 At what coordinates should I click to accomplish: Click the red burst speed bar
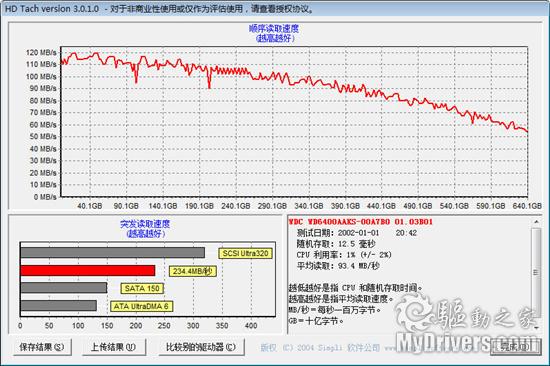(88, 271)
